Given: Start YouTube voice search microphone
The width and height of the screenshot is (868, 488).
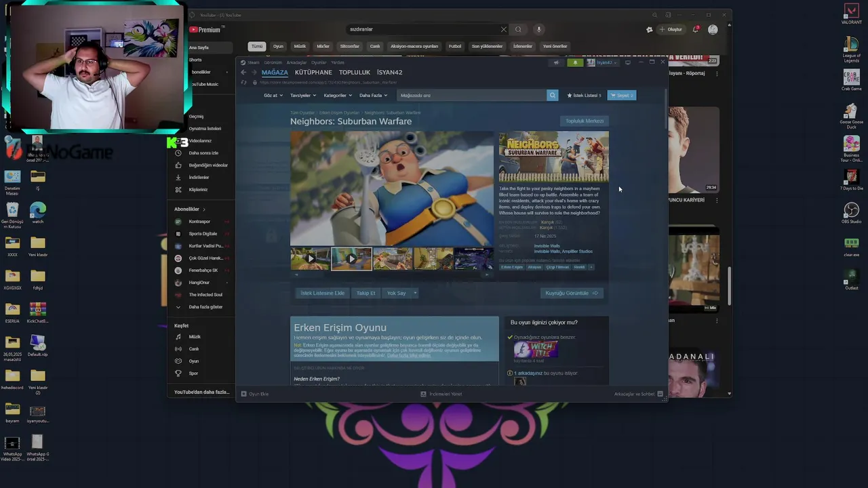Looking at the screenshot, I should (x=539, y=29).
